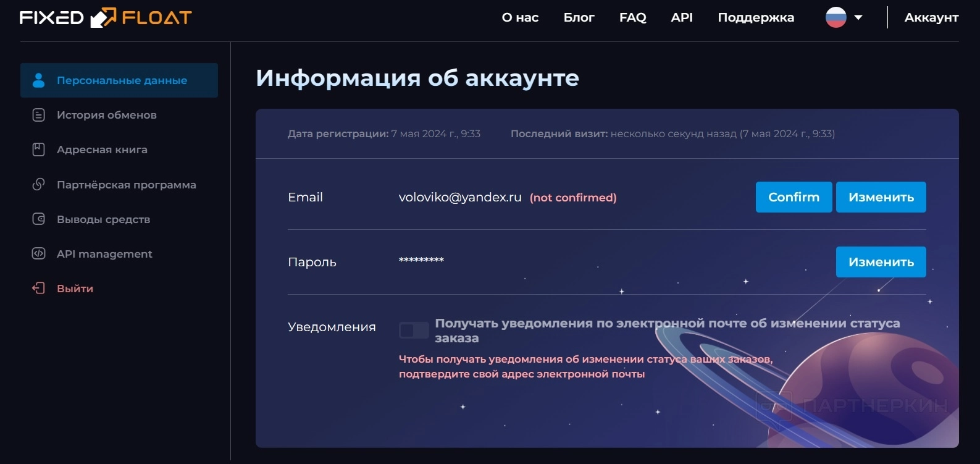The width and height of the screenshot is (980, 464).
Task: Log out using the Выйти link
Action: [x=75, y=288]
